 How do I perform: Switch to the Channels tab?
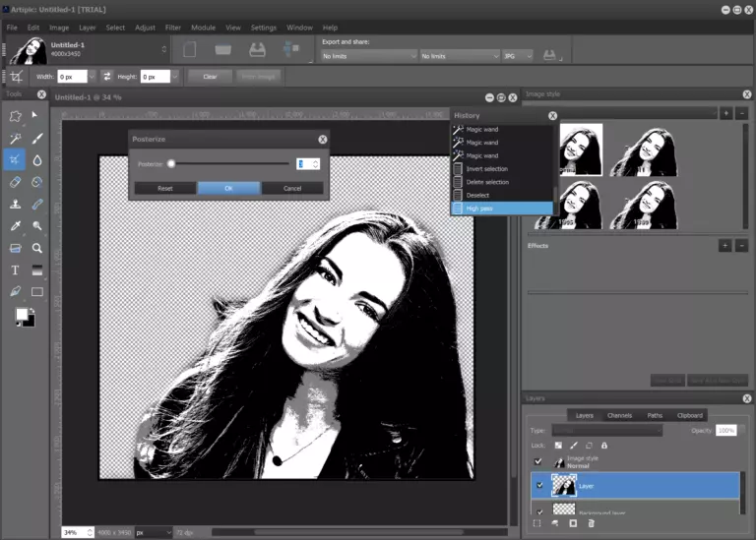tap(619, 415)
